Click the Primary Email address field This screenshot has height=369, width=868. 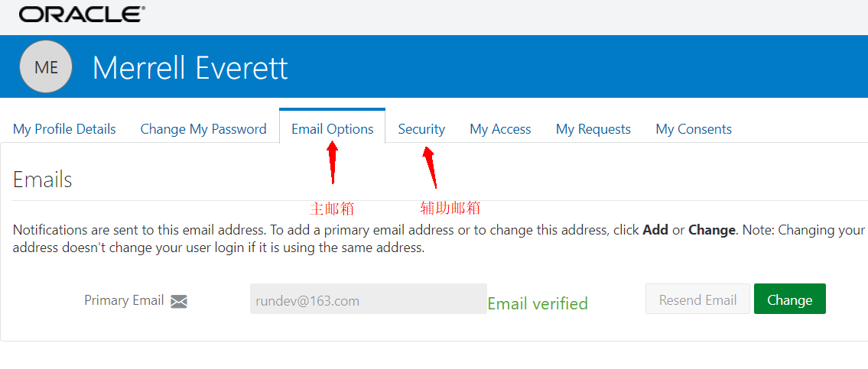(368, 299)
